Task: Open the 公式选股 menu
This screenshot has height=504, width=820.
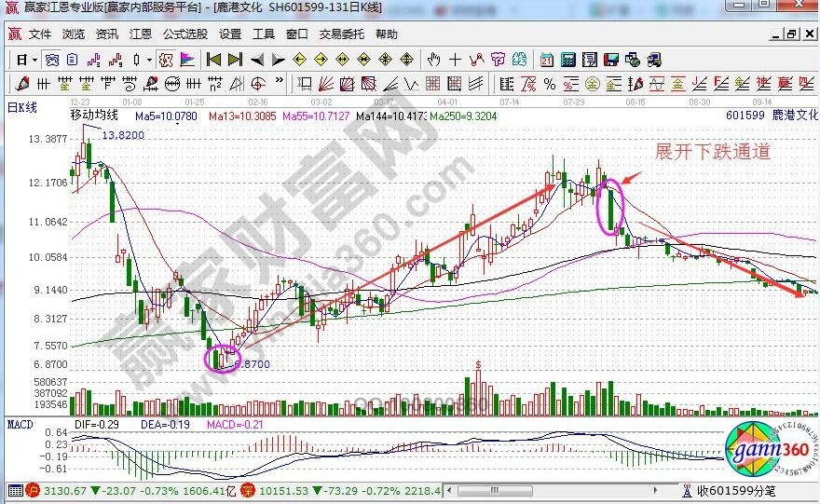Action: (x=184, y=34)
